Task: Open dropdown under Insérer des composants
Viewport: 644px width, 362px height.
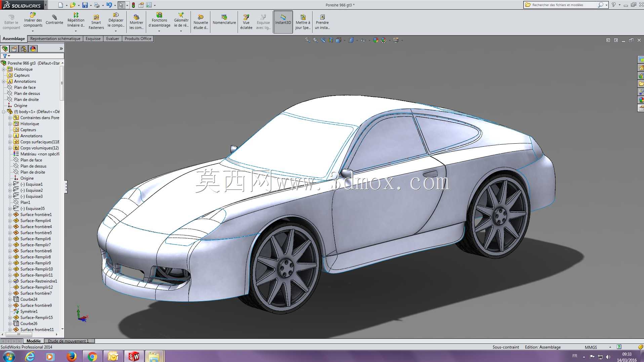Action: coord(33,31)
